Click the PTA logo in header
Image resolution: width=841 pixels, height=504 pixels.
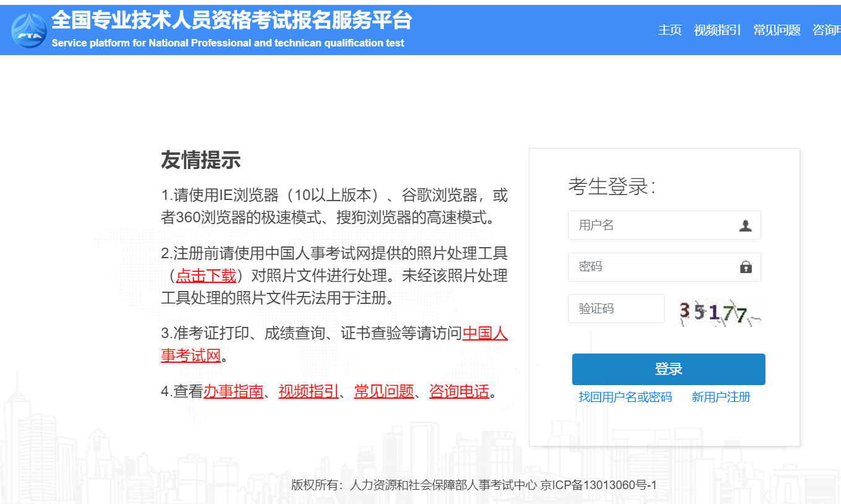[29, 30]
